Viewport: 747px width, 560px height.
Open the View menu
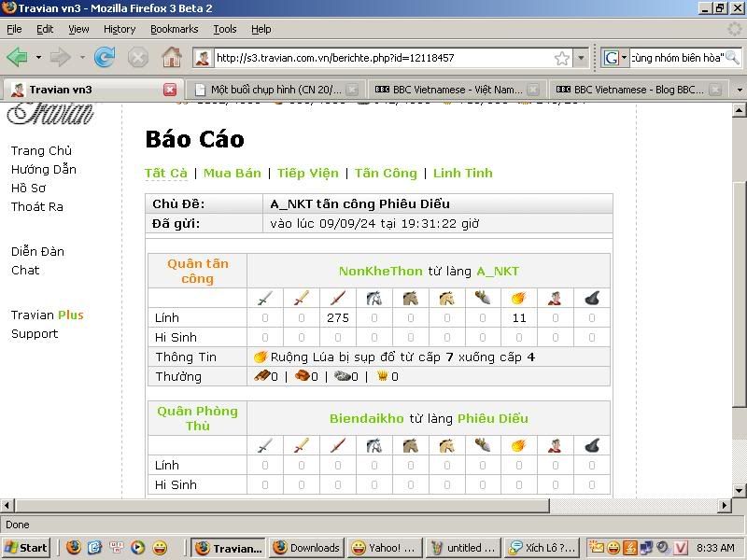click(x=78, y=29)
